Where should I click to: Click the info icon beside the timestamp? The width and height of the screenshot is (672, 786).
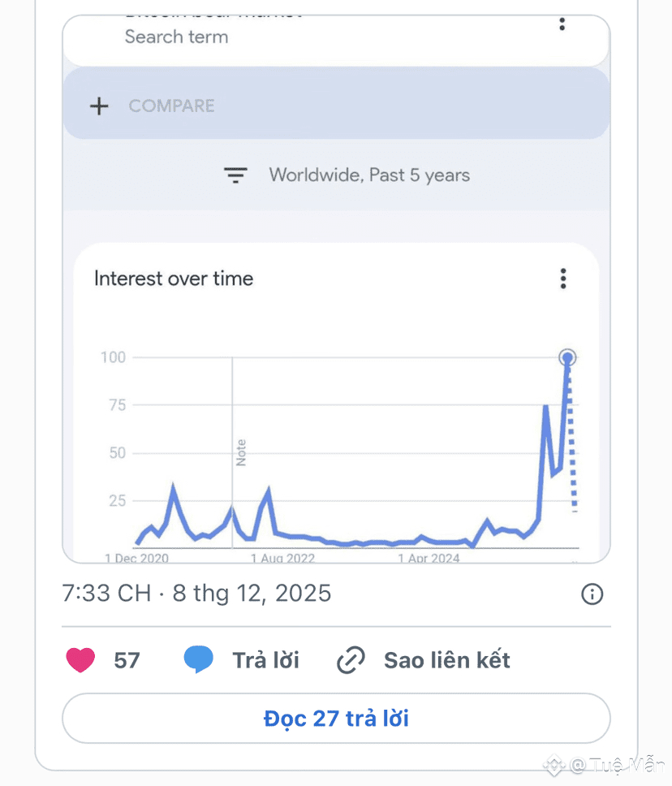pyautogui.click(x=592, y=594)
